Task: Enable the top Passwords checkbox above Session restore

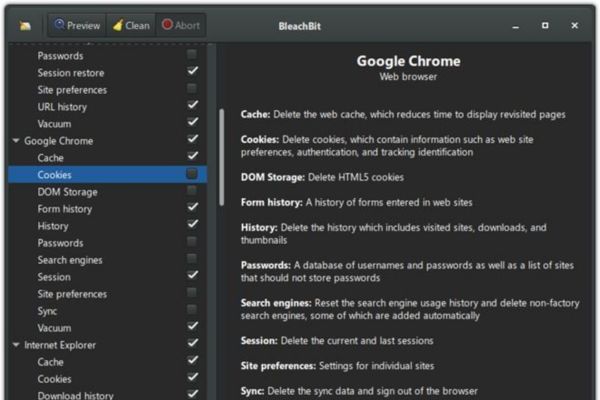Action: tap(192, 54)
